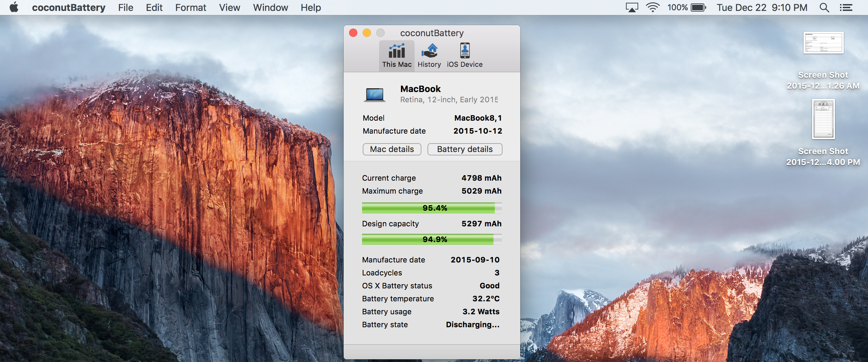Click the Current charge label

tap(389, 178)
